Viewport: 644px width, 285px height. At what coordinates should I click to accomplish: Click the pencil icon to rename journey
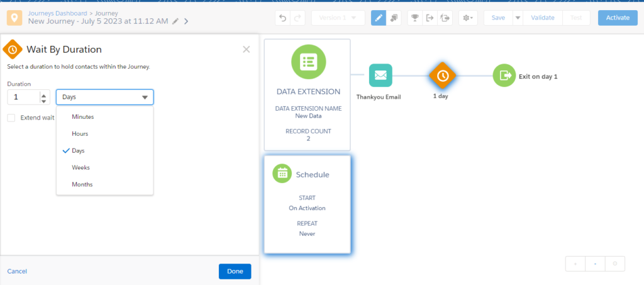(175, 21)
